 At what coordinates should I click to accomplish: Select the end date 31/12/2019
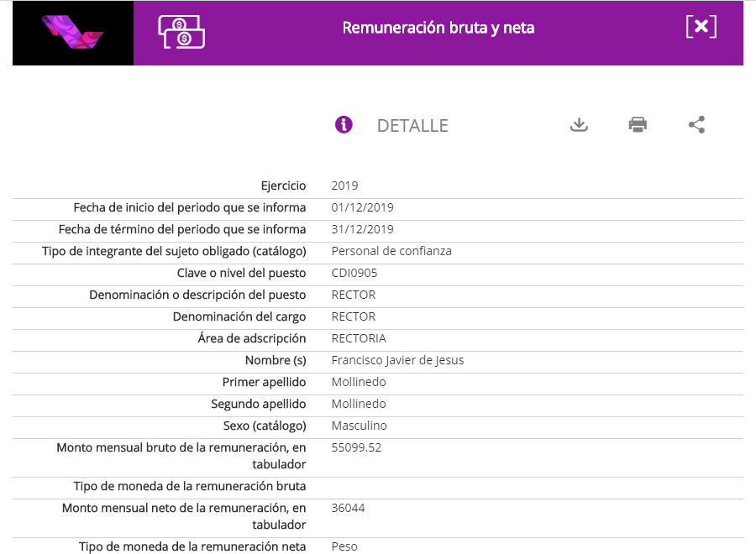point(362,229)
